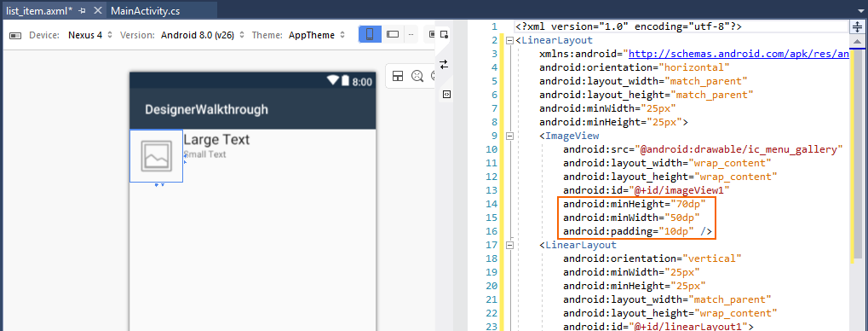This screenshot has width=868, height=331.
Task: Click the android:orientation="horizontal" line
Action: tap(635, 67)
